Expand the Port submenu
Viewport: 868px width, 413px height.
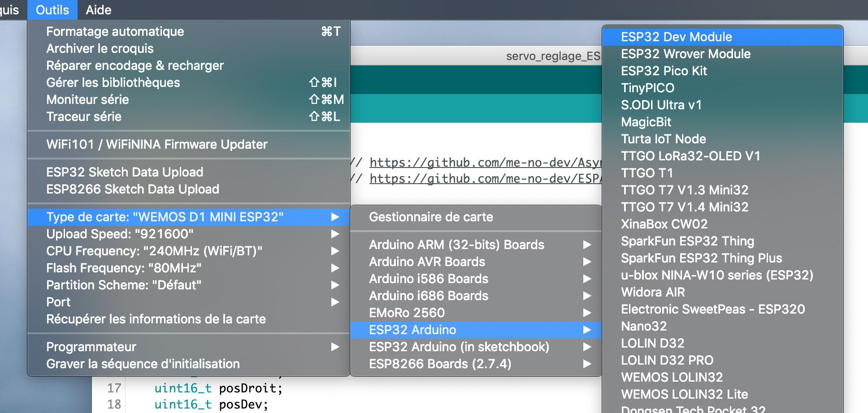tap(189, 302)
